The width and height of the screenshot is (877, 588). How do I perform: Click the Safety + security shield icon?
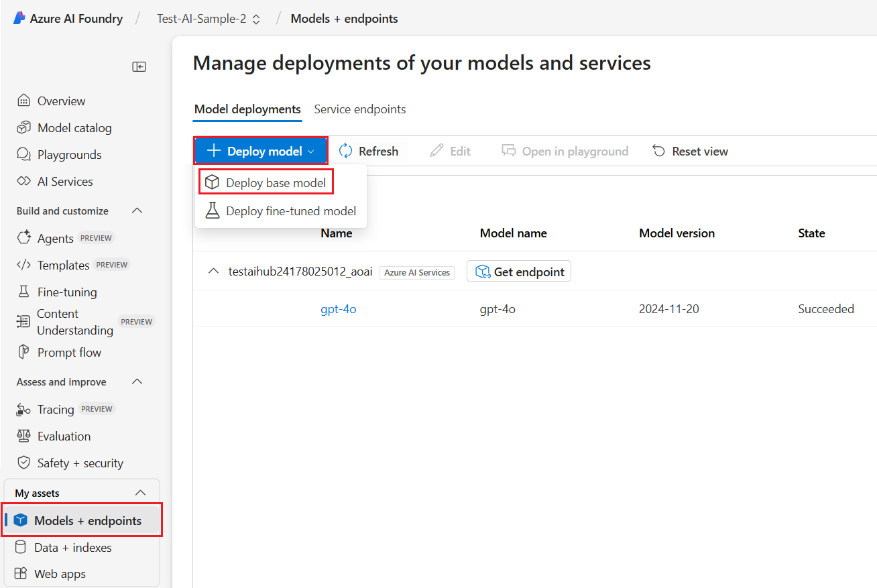pos(23,463)
